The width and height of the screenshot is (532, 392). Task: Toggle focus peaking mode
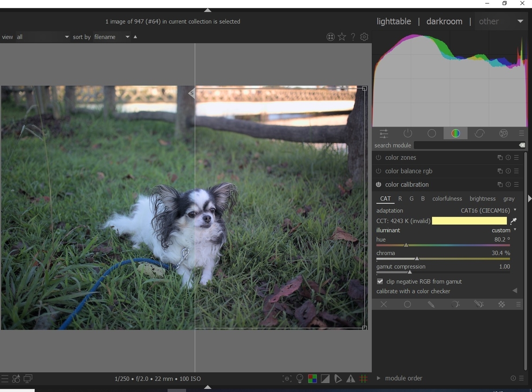[x=287, y=379]
